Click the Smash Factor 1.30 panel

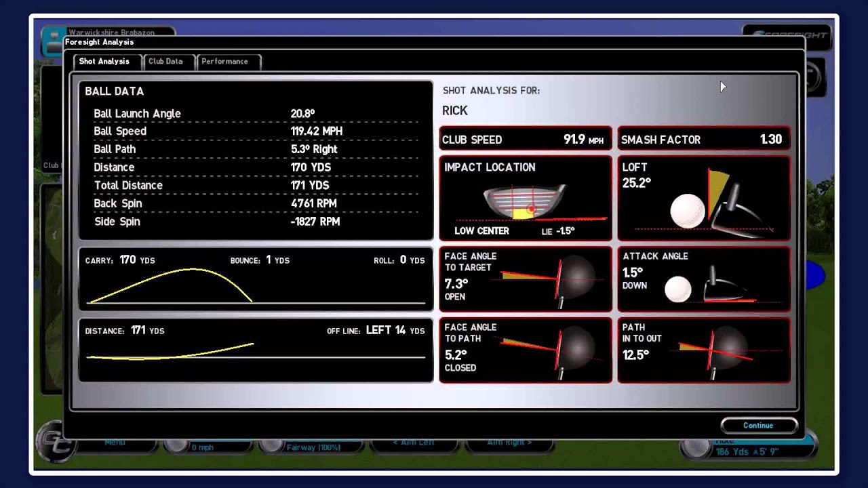pos(704,139)
